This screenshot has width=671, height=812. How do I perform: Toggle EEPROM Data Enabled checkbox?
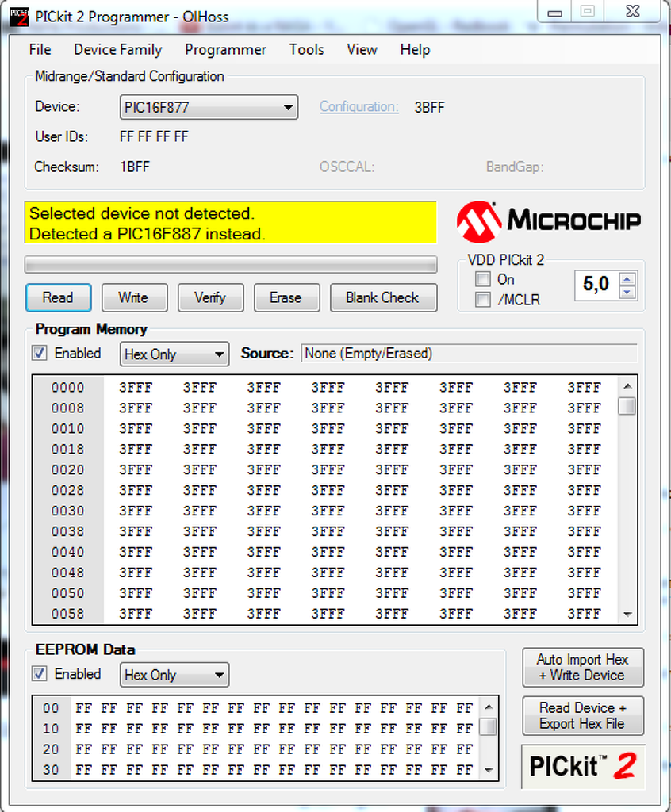(x=40, y=674)
